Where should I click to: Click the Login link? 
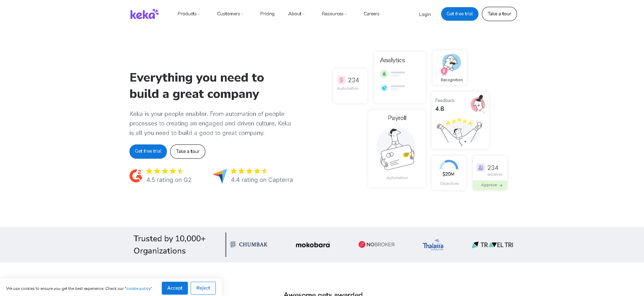coord(425,14)
